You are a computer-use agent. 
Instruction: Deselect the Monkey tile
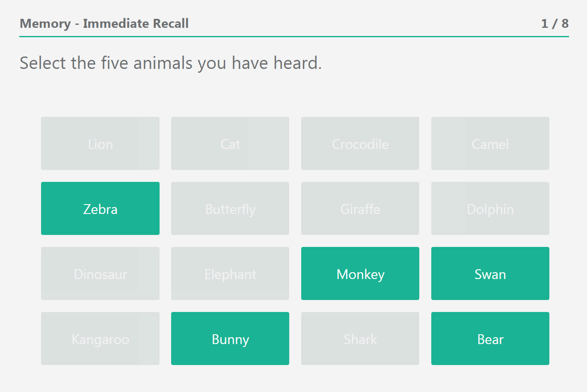coord(360,273)
